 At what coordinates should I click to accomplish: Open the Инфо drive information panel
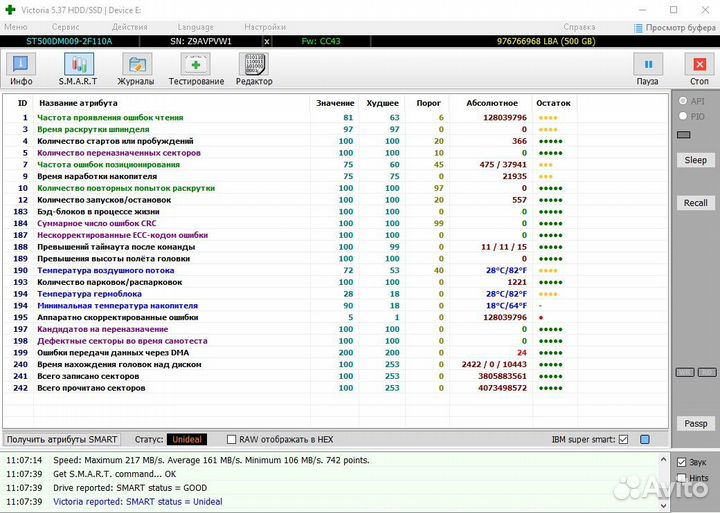[21, 68]
